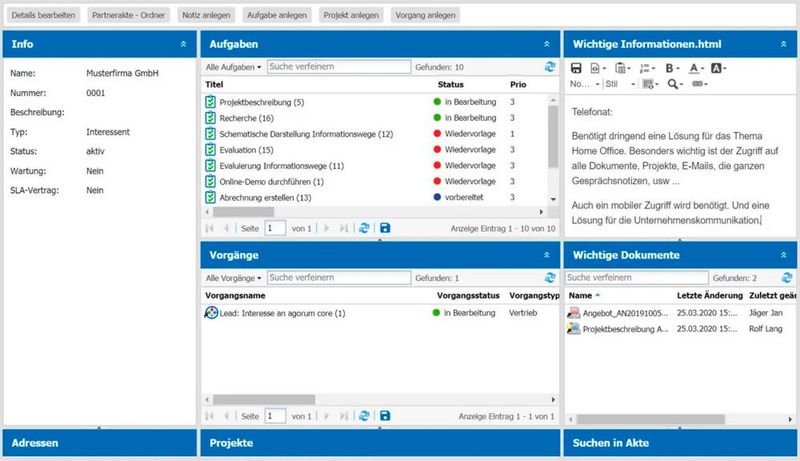Go to last page in Vorgänge pager
800x461 pixels.
tap(344, 416)
